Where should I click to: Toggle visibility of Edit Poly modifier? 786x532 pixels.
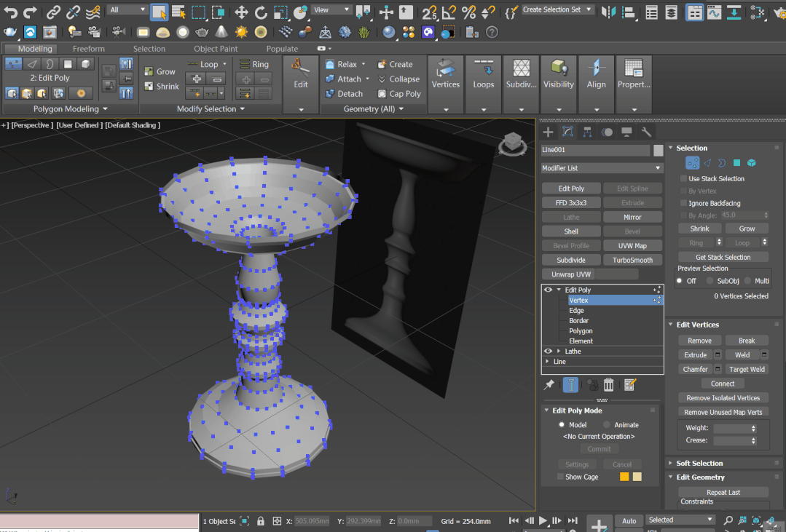[x=548, y=290]
